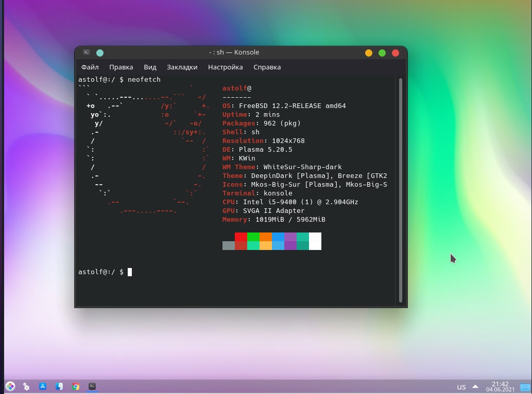Toggle the teal pin button in Konsole titlebar
This screenshot has height=394, width=532.
[x=100, y=53]
